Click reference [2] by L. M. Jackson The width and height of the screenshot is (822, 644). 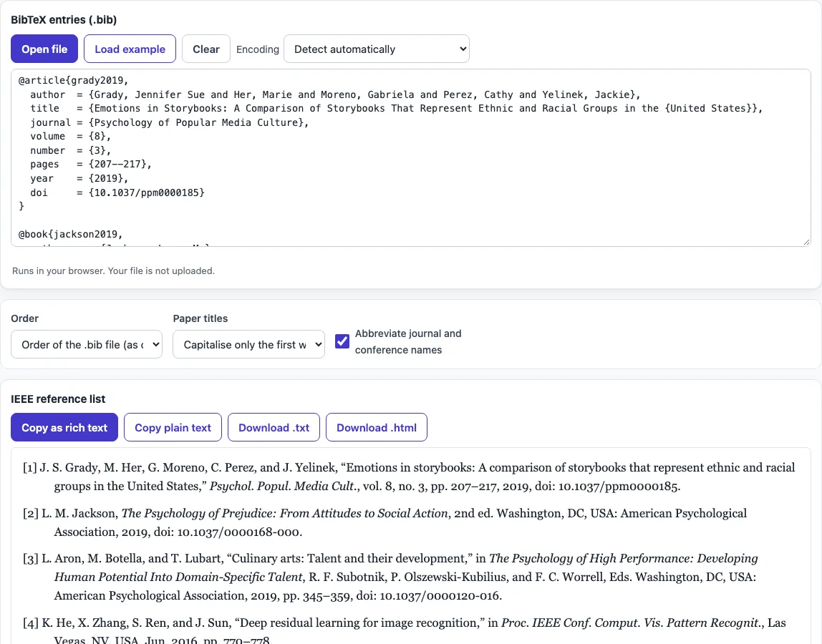[x=385, y=522]
